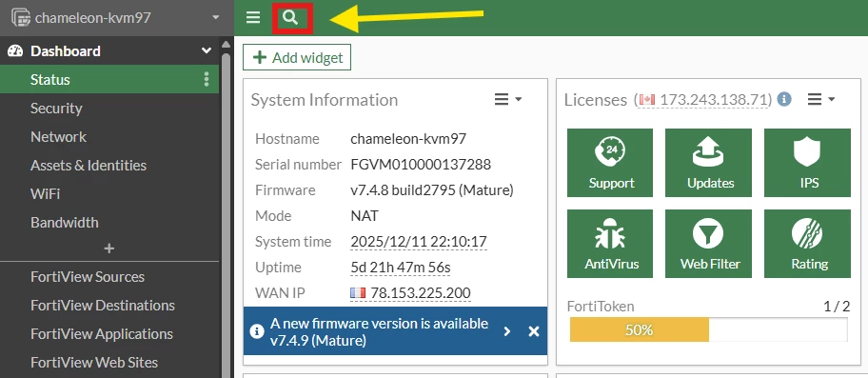The height and width of the screenshot is (378, 868).
Task: Dismiss the new firmware notification
Action: [x=534, y=331]
